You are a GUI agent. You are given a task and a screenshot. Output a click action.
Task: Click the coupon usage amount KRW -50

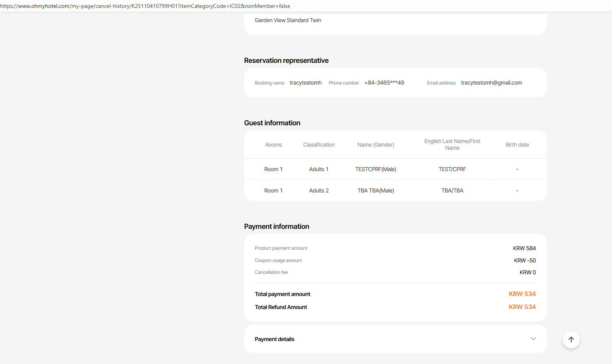pyautogui.click(x=525, y=260)
